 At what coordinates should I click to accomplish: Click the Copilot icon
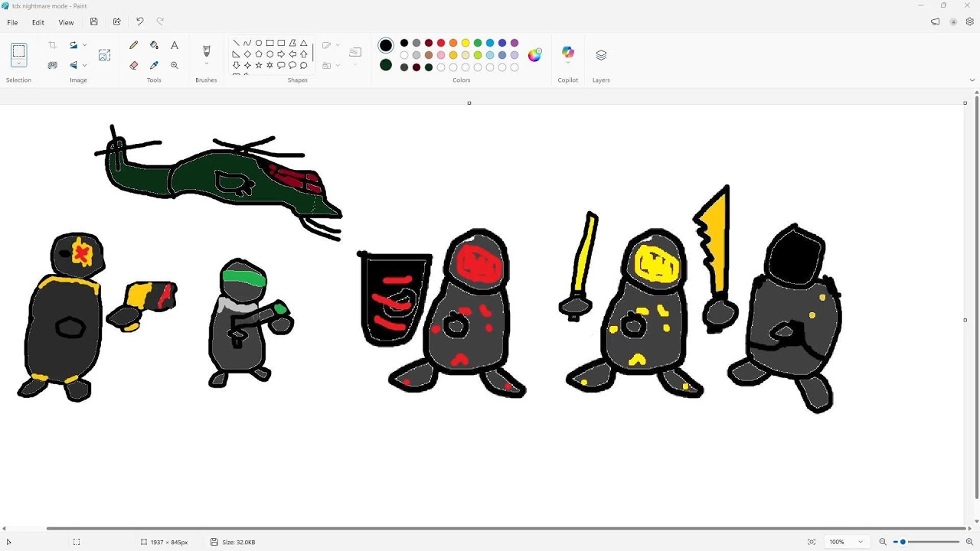tap(568, 51)
